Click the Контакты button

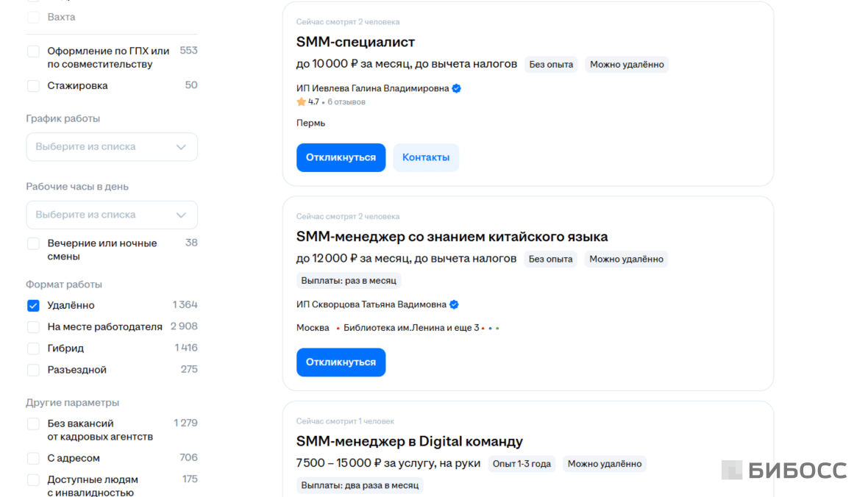(426, 157)
